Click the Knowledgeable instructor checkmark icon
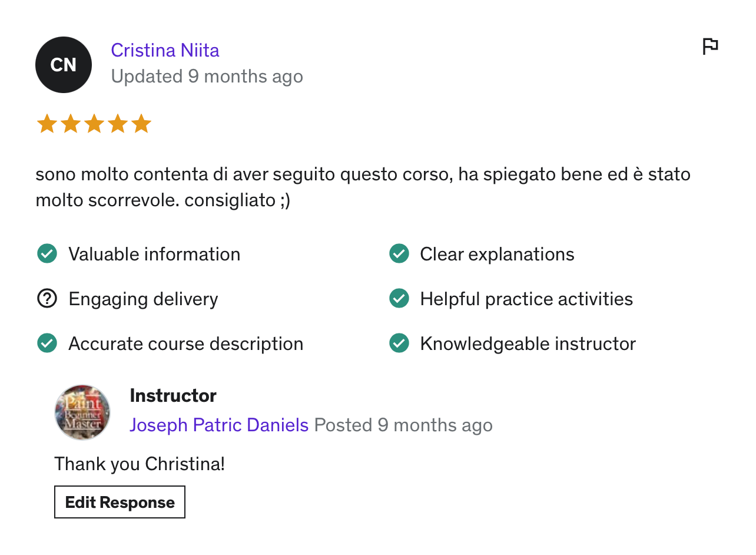This screenshot has height=555, width=756. 399,343
